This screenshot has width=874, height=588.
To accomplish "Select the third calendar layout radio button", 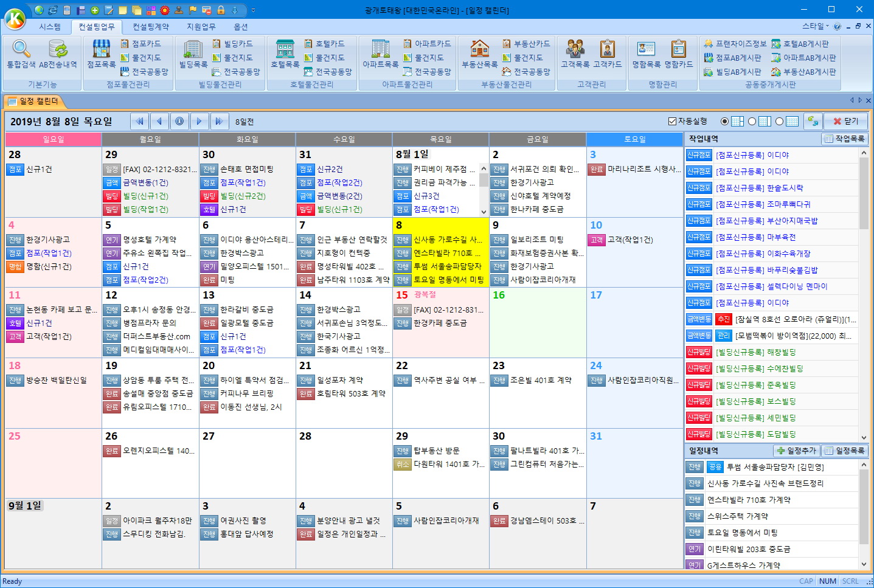I will coord(780,122).
